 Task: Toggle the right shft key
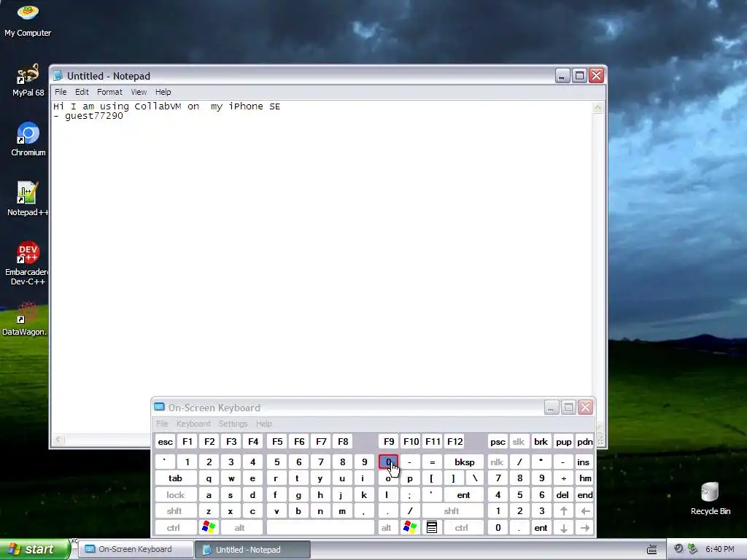pyautogui.click(x=452, y=511)
